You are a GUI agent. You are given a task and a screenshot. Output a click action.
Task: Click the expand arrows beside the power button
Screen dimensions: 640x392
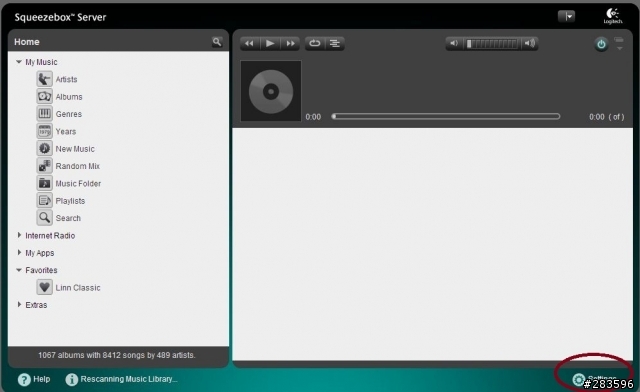[x=619, y=44]
